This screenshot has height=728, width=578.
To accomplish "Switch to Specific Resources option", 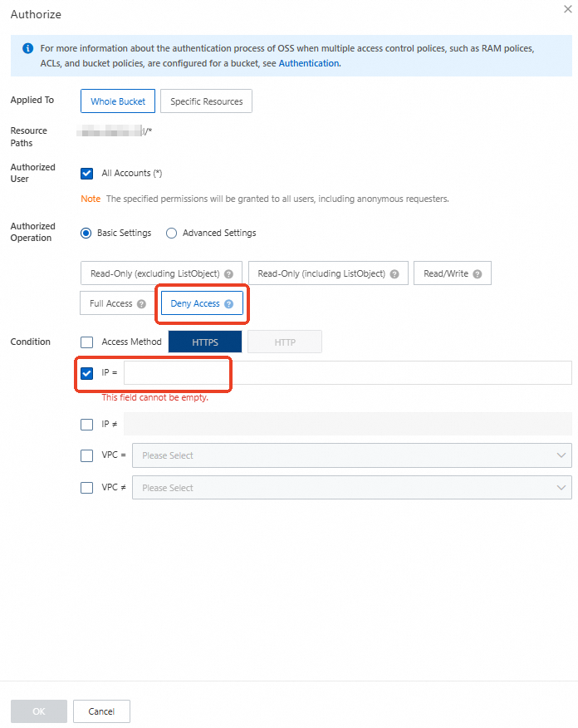I will click(207, 101).
